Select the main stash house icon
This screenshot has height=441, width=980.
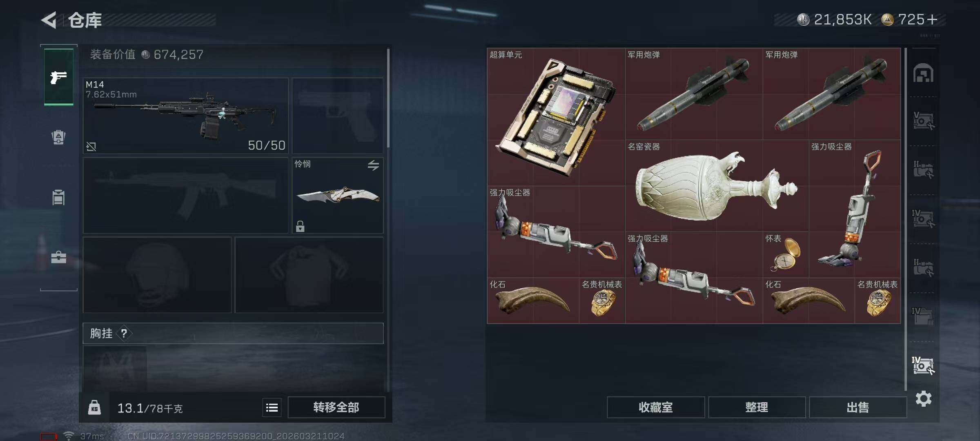(x=923, y=73)
